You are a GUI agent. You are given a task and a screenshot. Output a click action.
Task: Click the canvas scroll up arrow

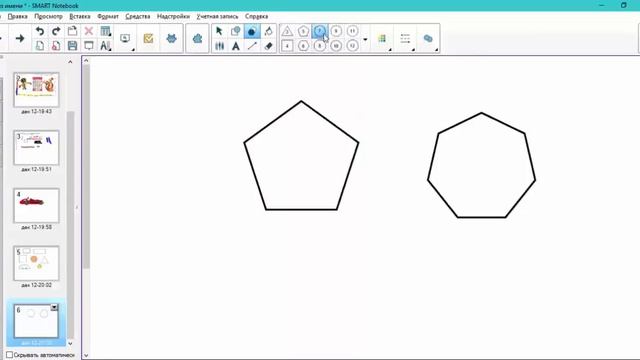(86, 60)
